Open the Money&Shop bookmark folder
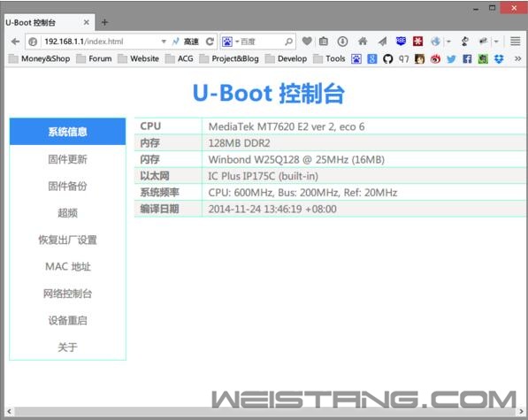The image size is (528, 420). (x=39, y=59)
